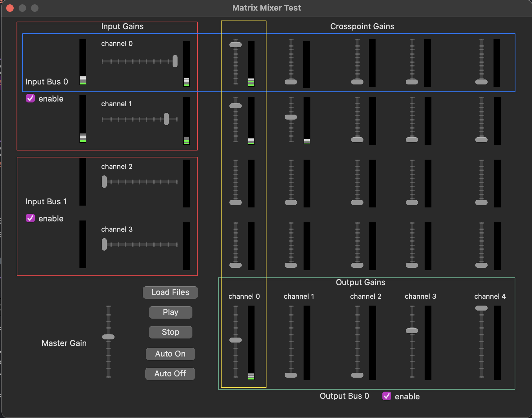Move the crosspoint slider in the yellow column
The image size is (532, 418).
236,106
